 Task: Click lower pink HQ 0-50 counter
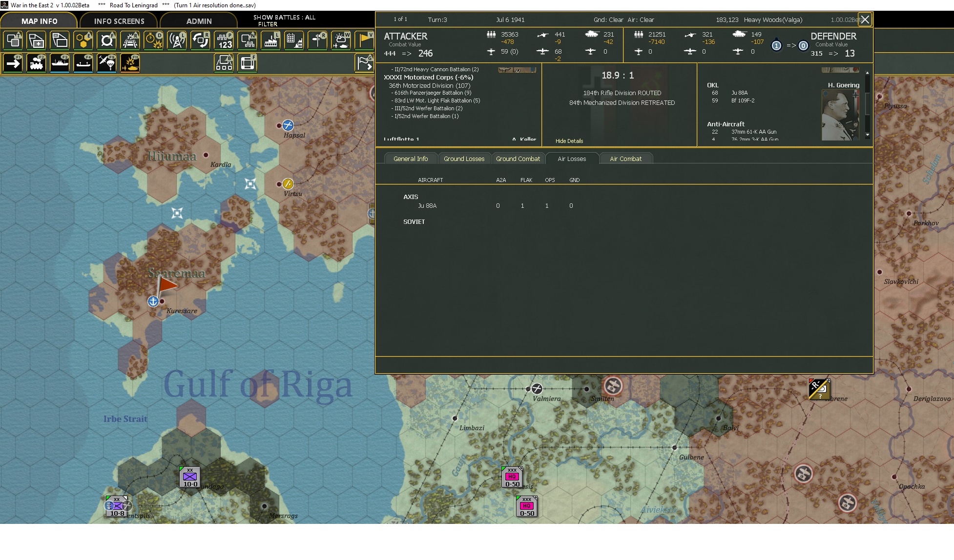tap(527, 506)
